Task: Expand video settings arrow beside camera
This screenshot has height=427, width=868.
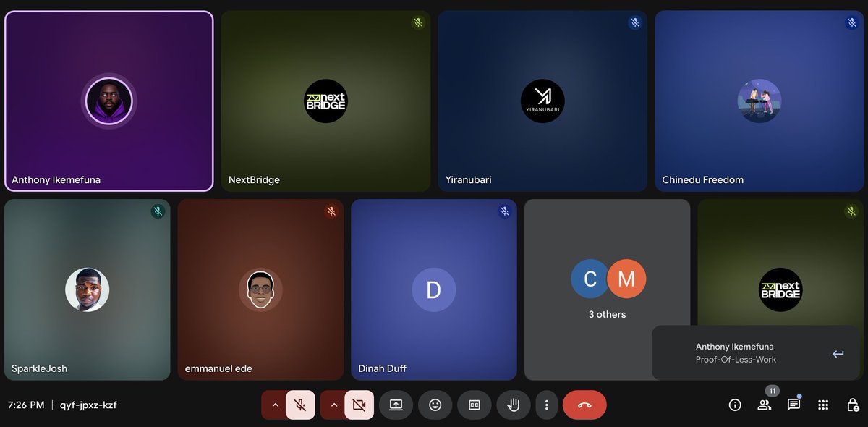Action: [x=333, y=405]
